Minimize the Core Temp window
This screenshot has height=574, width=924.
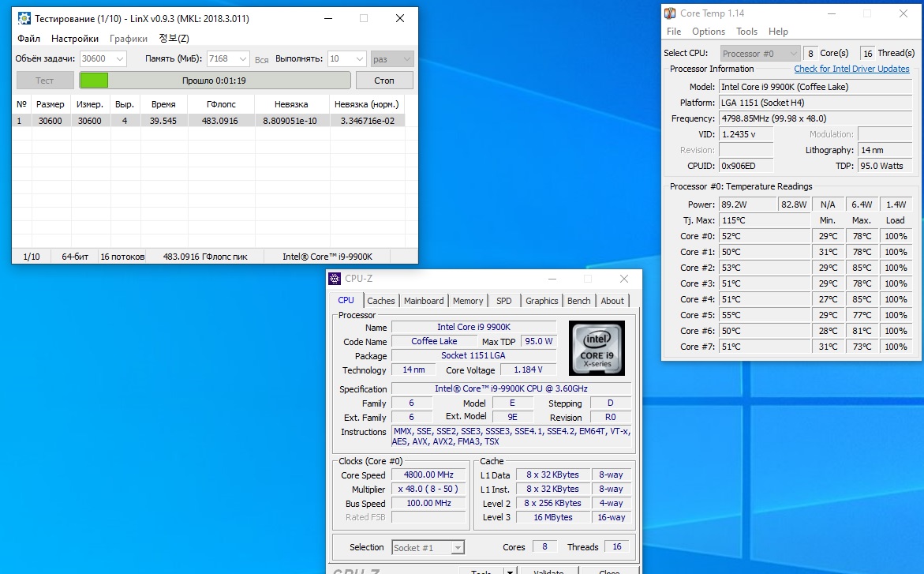click(x=832, y=13)
